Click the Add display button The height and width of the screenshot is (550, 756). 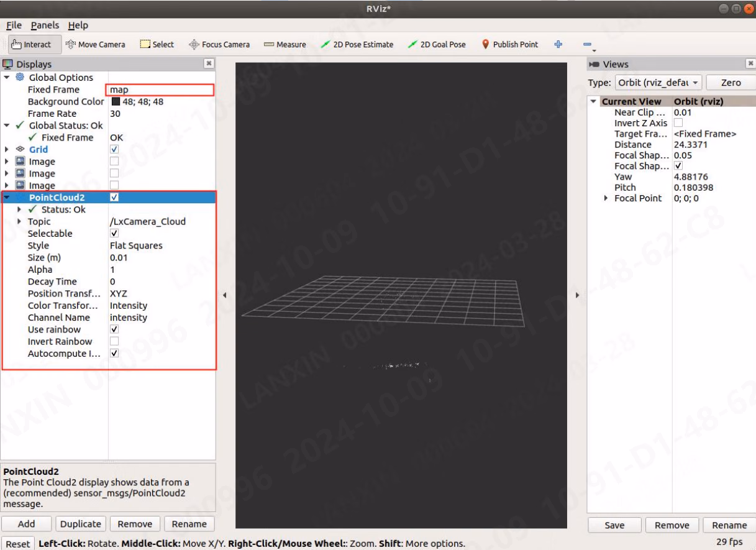[x=26, y=524]
